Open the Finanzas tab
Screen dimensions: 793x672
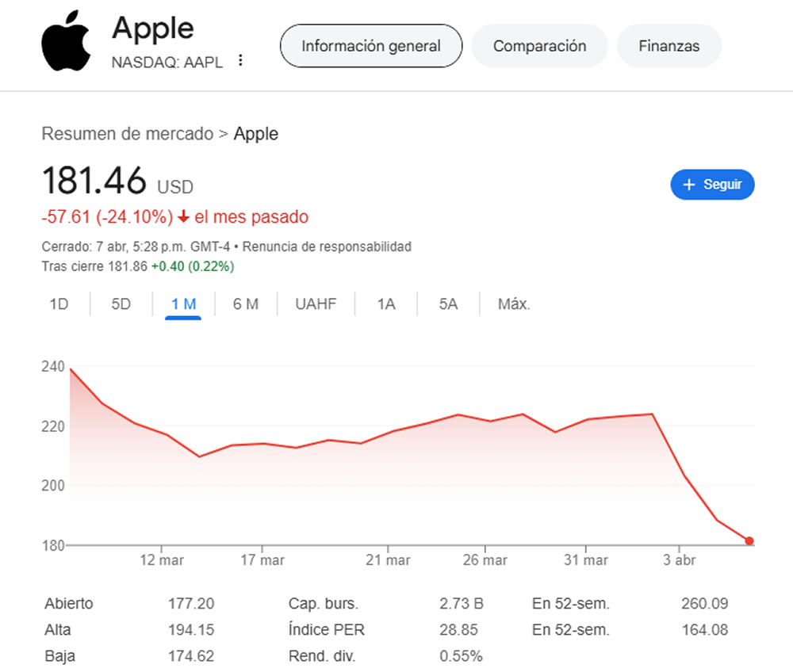pyautogui.click(x=668, y=46)
